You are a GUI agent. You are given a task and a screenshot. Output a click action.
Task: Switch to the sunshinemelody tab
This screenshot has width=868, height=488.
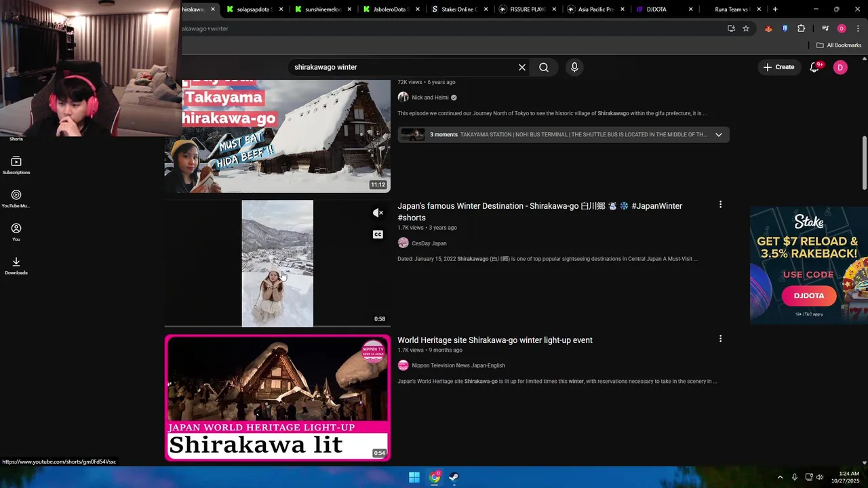(322, 9)
